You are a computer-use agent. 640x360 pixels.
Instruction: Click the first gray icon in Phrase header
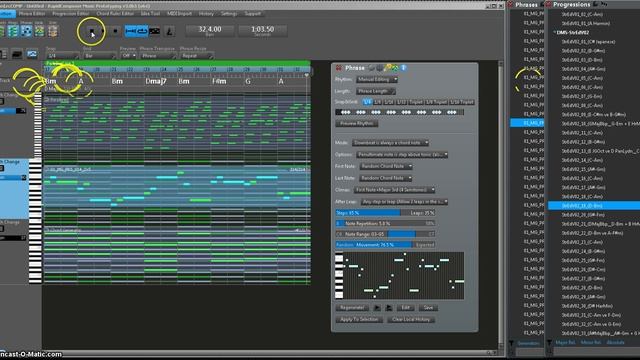coord(371,68)
